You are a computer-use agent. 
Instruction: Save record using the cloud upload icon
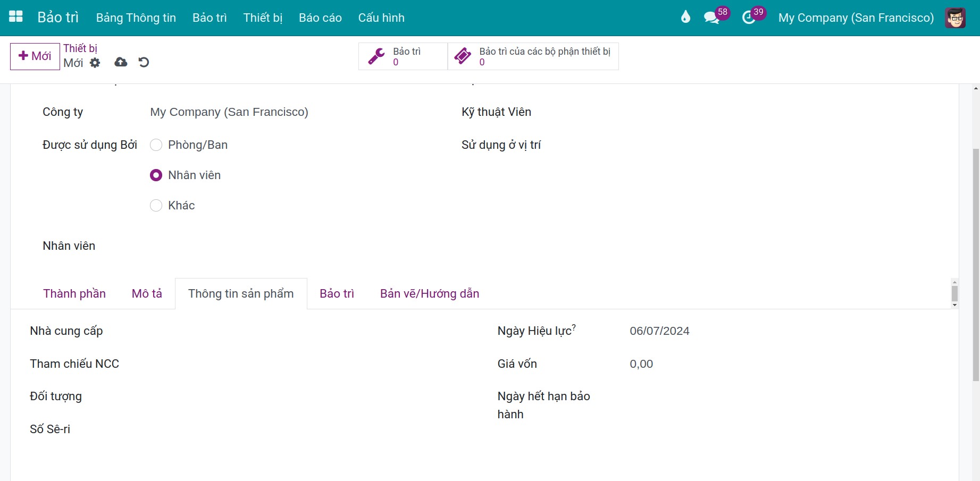tap(121, 62)
